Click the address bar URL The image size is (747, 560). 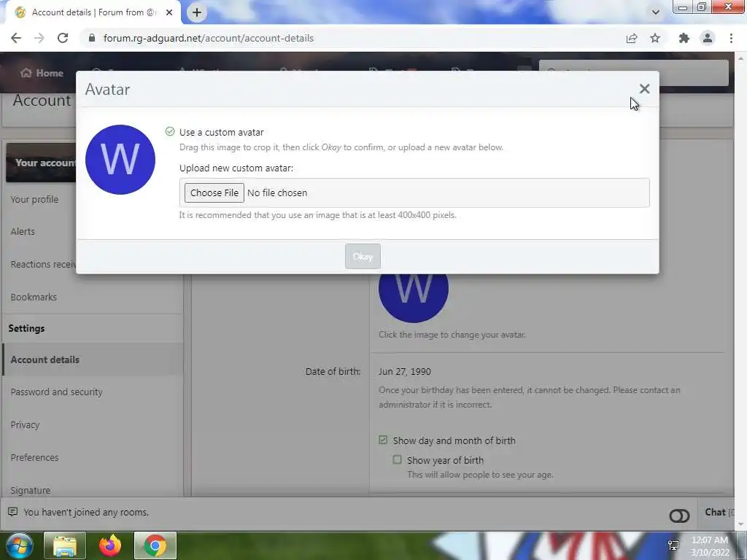pyautogui.click(x=209, y=38)
